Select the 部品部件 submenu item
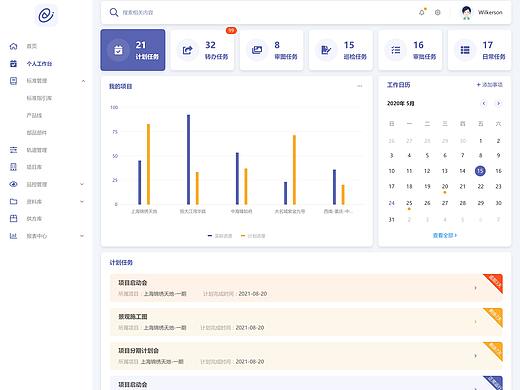This screenshot has height=390, width=520. point(37,132)
